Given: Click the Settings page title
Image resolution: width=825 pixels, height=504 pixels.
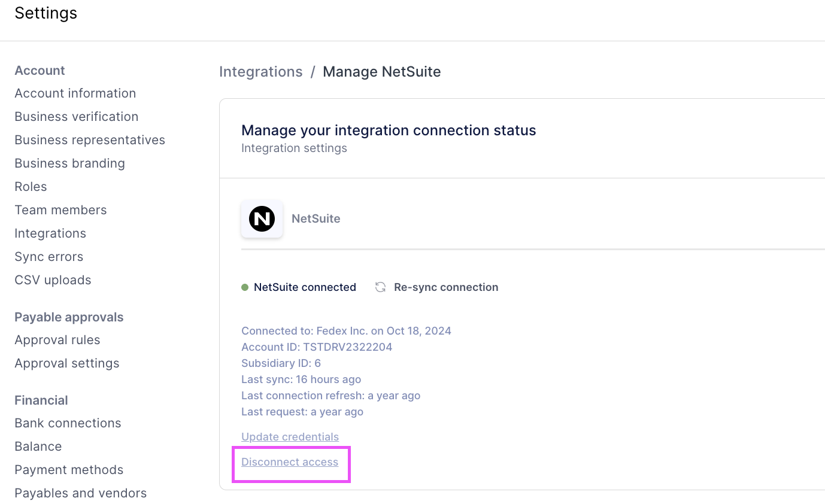Looking at the screenshot, I should [x=46, y=13].
